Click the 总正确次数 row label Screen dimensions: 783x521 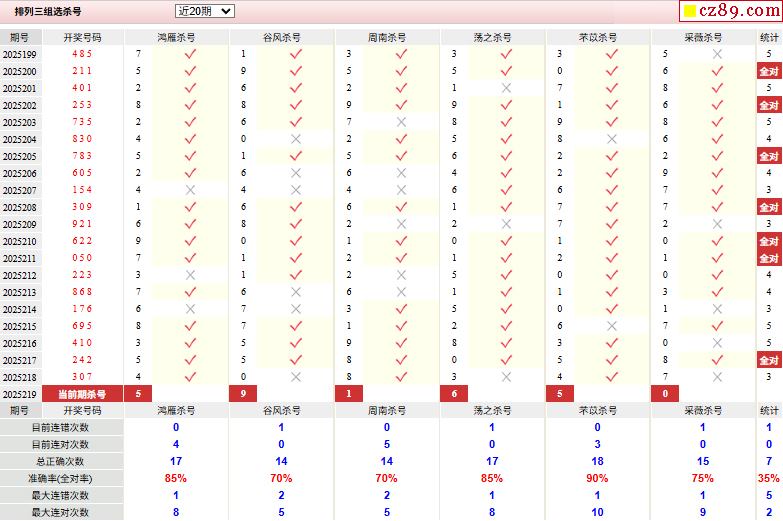coord(60,462)
